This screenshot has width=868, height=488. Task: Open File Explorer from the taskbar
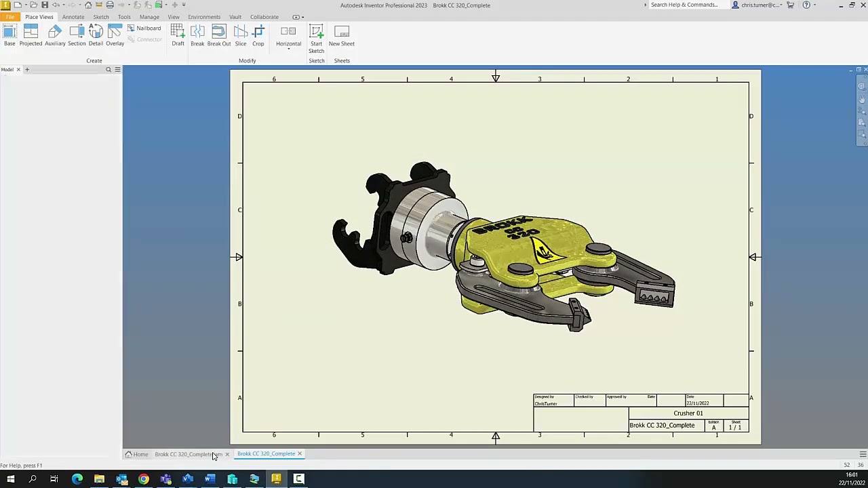(x=99, y=479)
